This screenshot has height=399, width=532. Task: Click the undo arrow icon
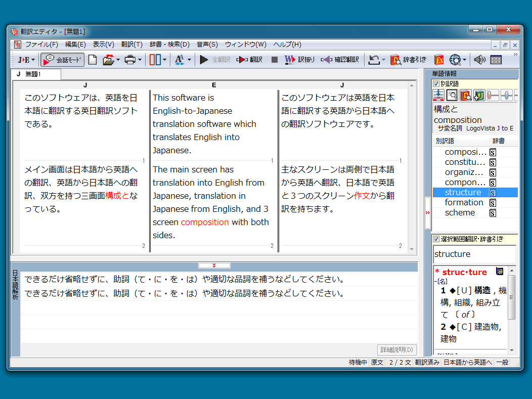[x=374, y=60]
